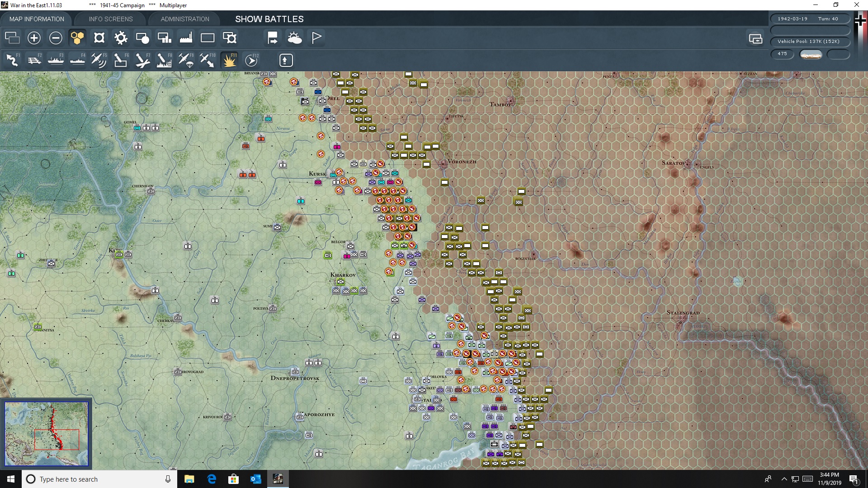
Task: Click the date and turn display
Action: [810, 19]
